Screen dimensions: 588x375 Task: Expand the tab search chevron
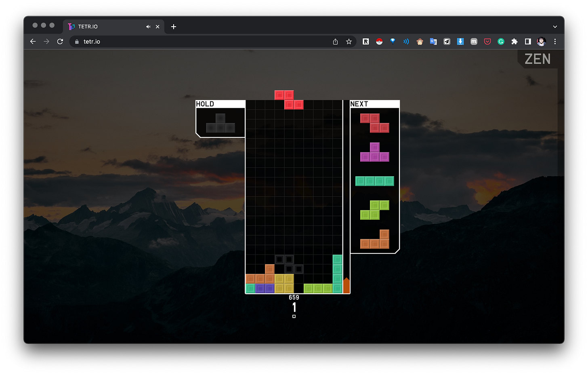(x=555, y=27)
